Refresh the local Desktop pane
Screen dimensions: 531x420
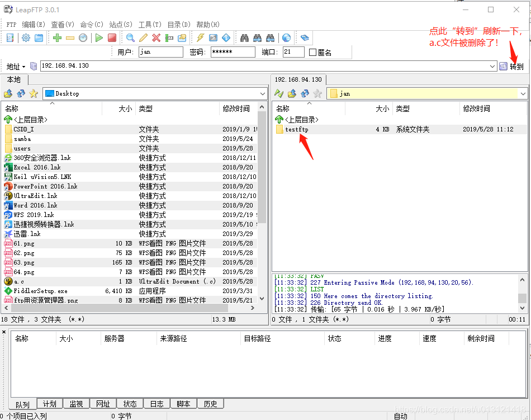tap(21, 93)
